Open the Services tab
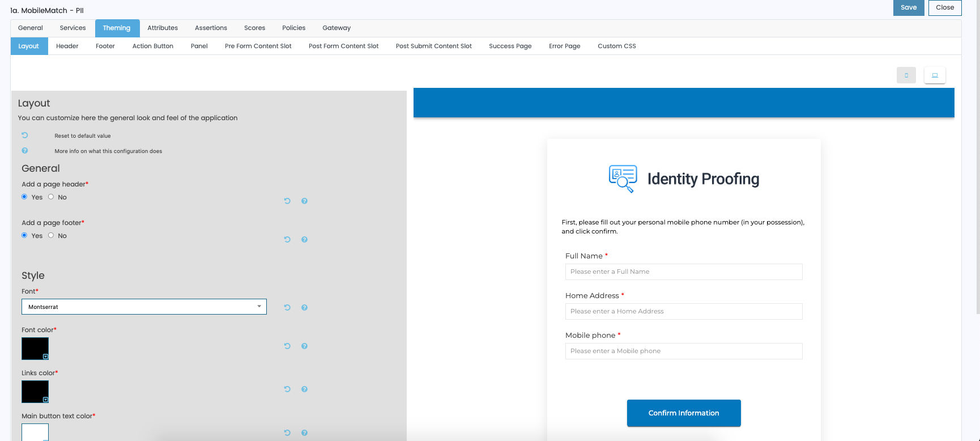Viewport: 980px width, 441px height. pos(73,28)
